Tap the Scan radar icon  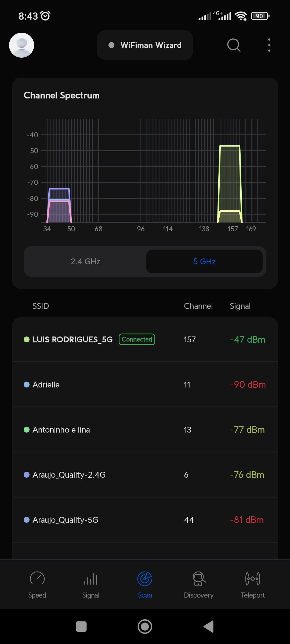click(x=145, y=579)
